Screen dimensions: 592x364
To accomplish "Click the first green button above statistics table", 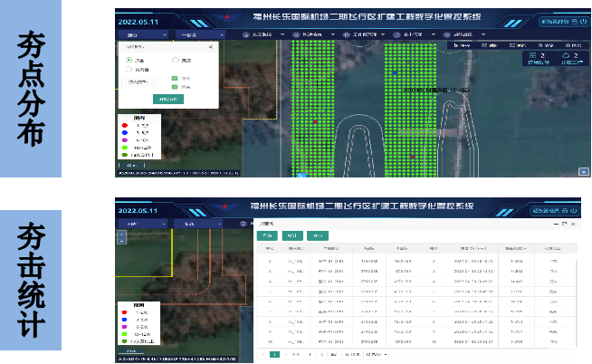I will (268, 235).
